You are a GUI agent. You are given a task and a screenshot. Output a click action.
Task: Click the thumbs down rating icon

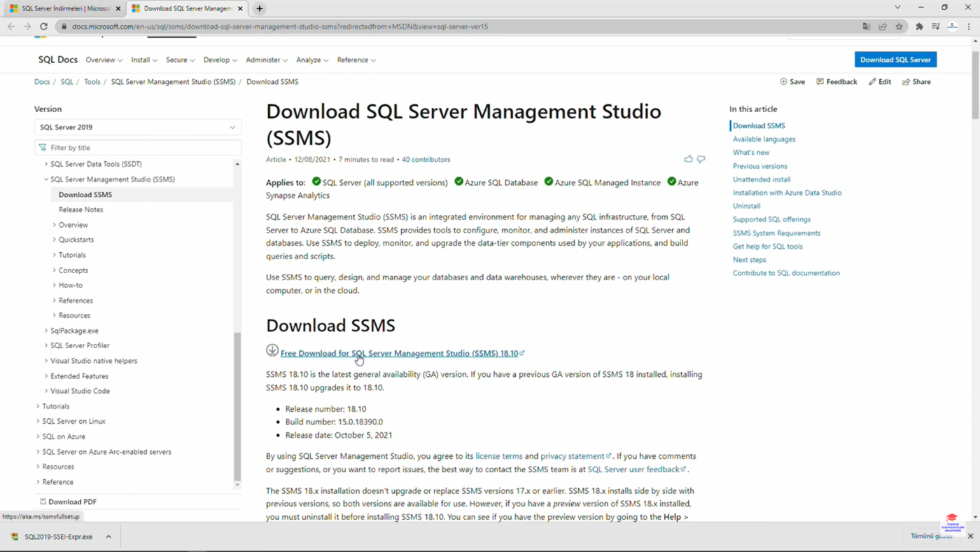click(701, 159)
